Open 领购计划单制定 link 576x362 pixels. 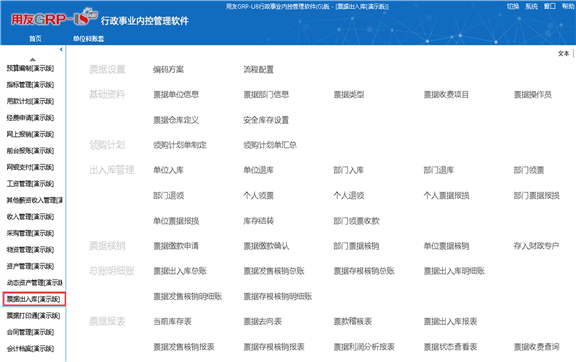pos(180,145)
